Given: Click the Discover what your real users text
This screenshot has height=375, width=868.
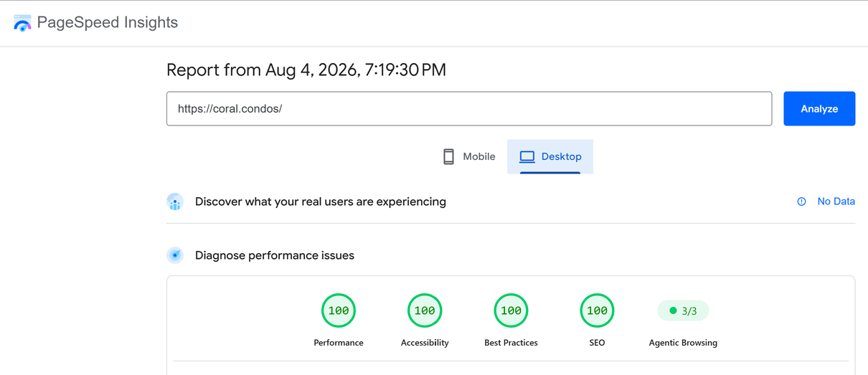Looking at the screenshot, I should [x=321, y=202].
